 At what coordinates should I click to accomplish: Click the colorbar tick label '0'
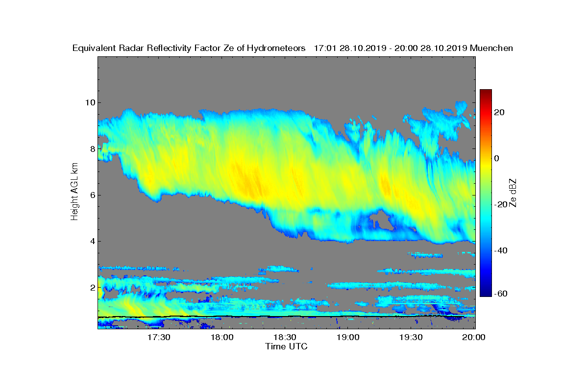[x=497, y=158]
